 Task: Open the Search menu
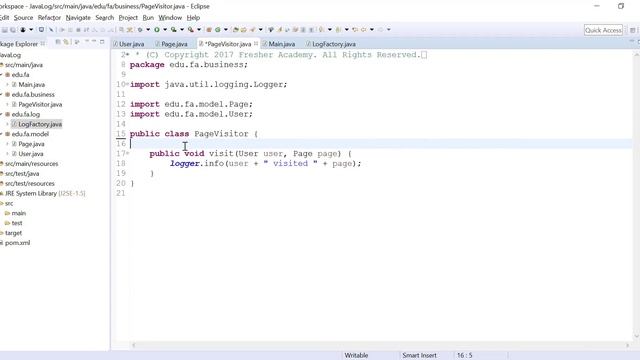click(x=104, y=18)
